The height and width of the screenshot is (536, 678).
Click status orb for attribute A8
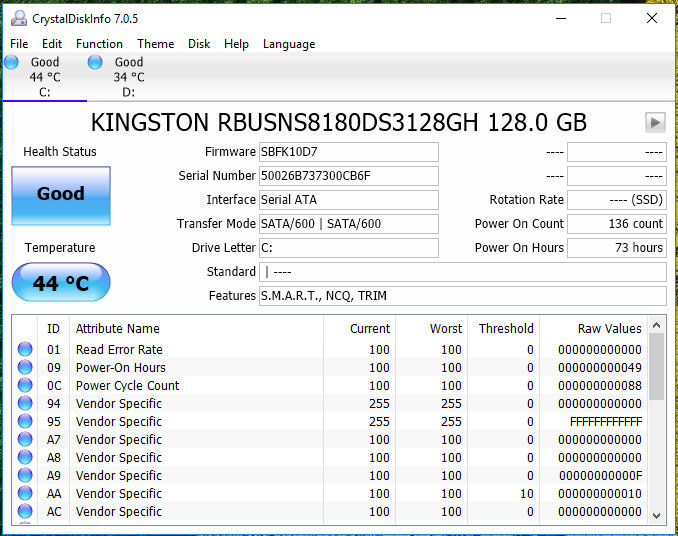pos(25,457)
